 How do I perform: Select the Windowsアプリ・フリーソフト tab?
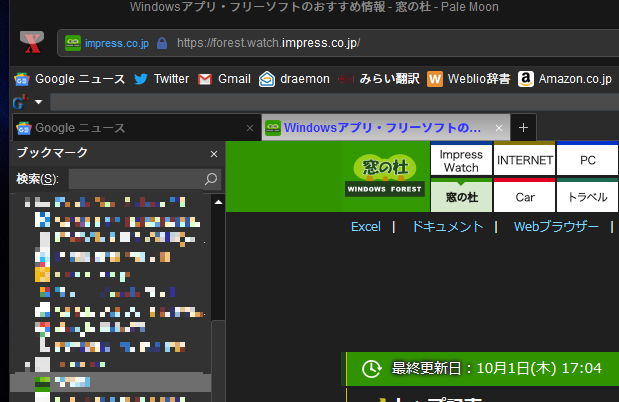(386, 128)
